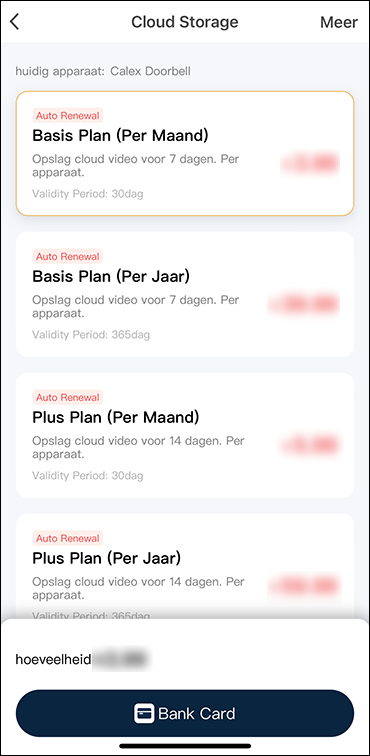Select Plus Plan (Per Maand) card
The image size is (370, 756).
[x=185, y=435]
